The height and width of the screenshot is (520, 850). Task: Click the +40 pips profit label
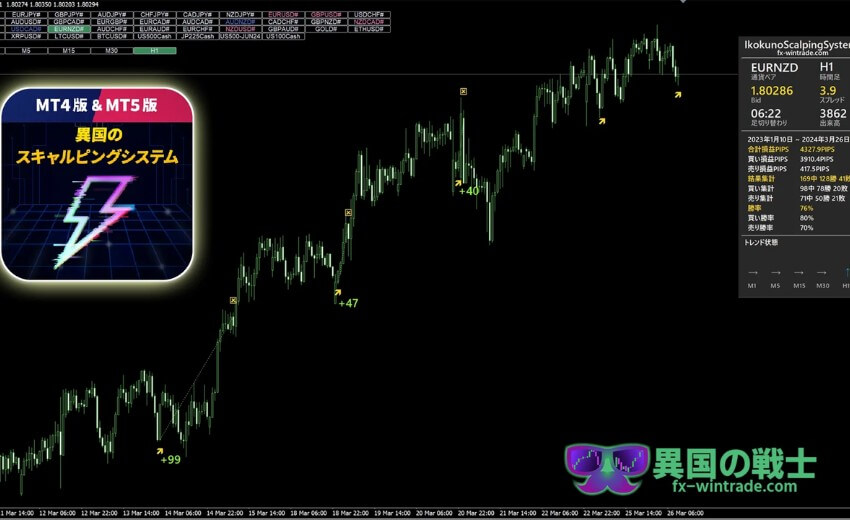click(469, 191)
